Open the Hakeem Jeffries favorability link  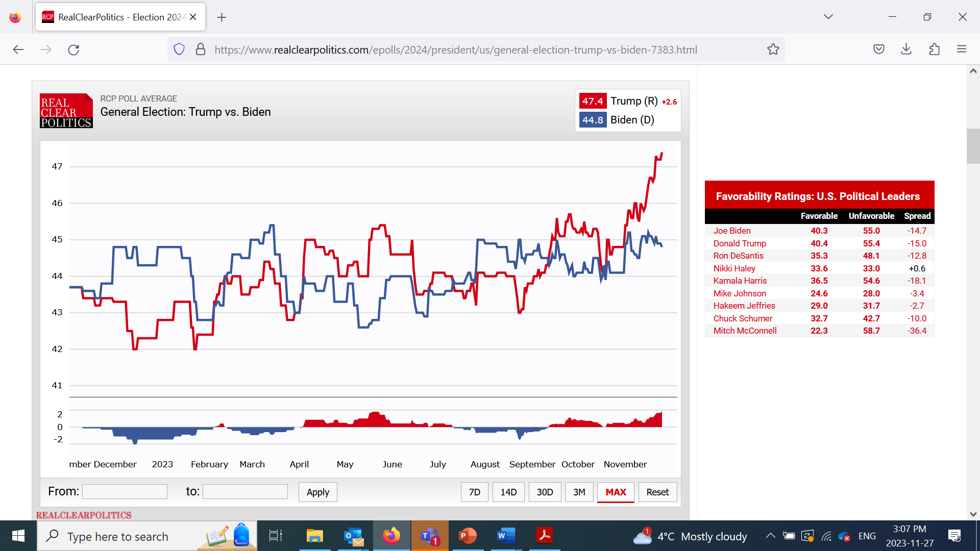pyautogui.click(x=744, y=306)
